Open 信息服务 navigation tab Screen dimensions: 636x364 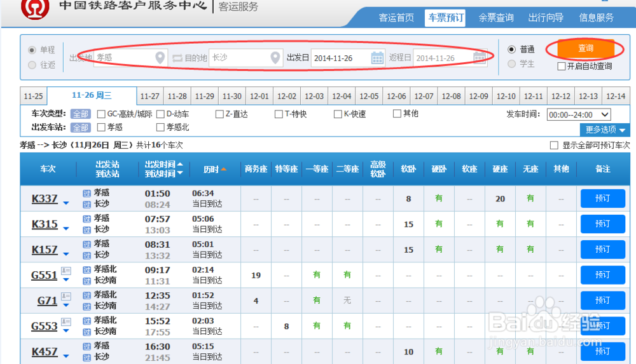597,18
